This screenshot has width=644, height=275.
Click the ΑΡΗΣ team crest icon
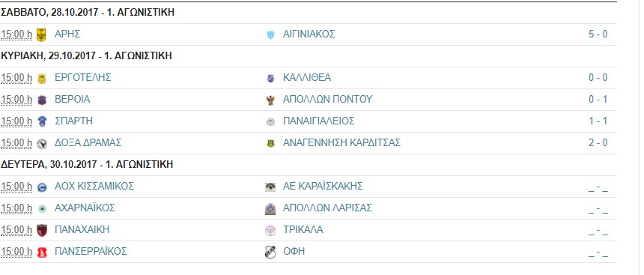click(41, 35)
